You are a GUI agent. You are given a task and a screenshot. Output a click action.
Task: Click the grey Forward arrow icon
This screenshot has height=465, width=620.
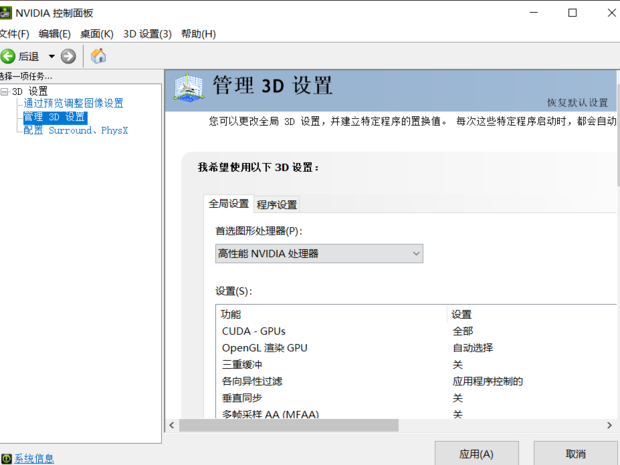(x=68, y=56)
